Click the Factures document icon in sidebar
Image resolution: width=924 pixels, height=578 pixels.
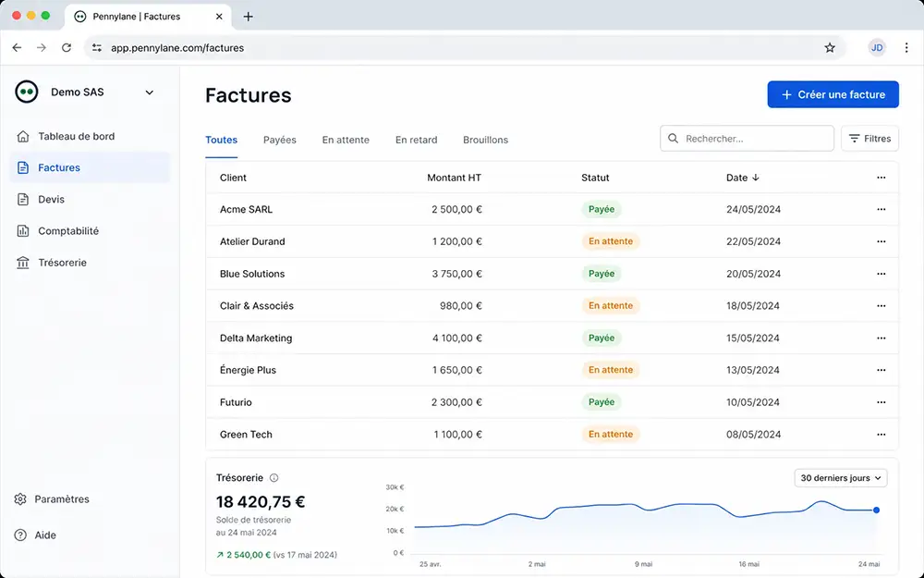click(x=23, y=168)
